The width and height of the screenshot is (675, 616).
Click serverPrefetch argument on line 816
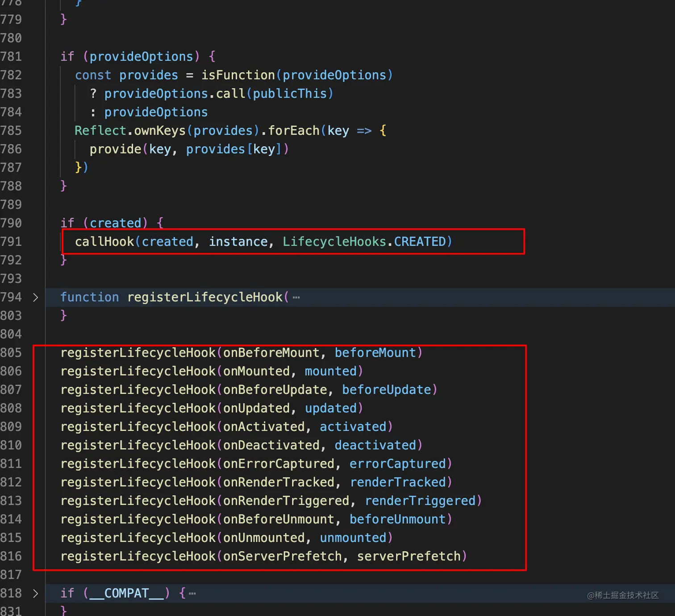(409, 556)
